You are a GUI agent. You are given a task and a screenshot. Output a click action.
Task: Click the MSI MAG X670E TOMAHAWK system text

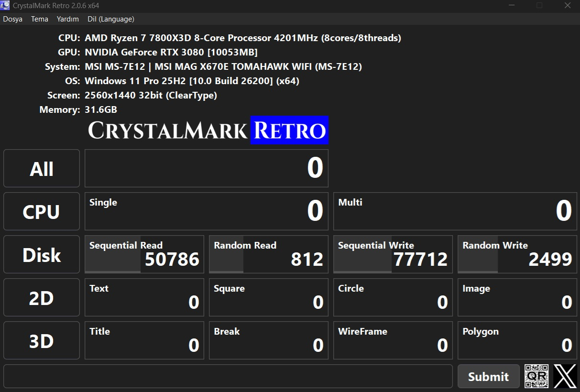[223, 66]
